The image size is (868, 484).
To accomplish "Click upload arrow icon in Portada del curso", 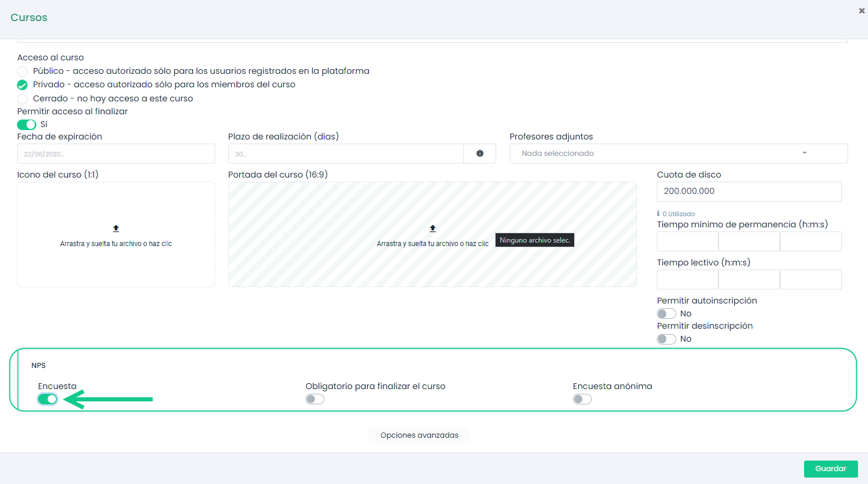I will (x=433, y=229).
